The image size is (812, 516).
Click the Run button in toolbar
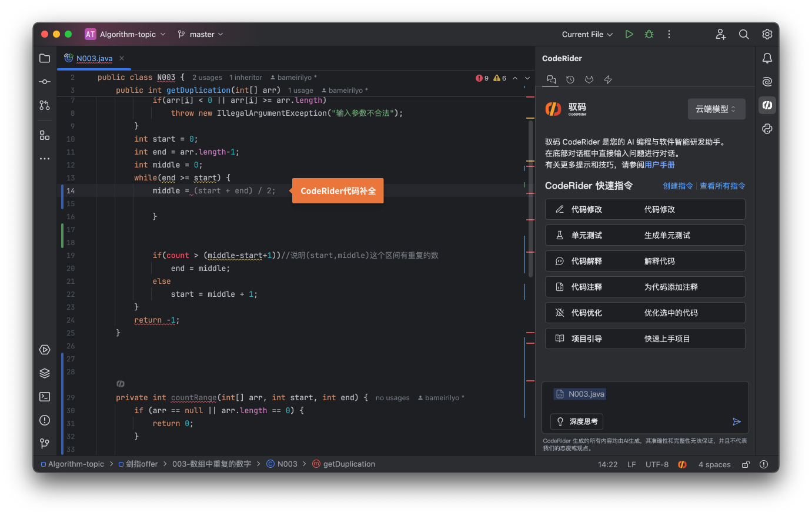click(629, 34)
